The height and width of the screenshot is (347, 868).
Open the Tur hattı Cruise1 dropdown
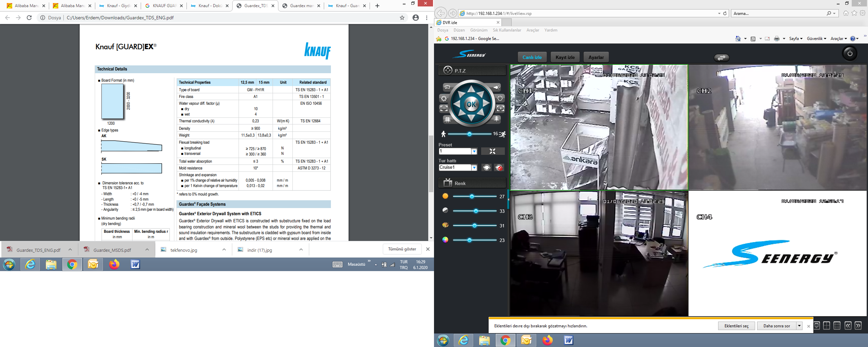coord(474,168)
